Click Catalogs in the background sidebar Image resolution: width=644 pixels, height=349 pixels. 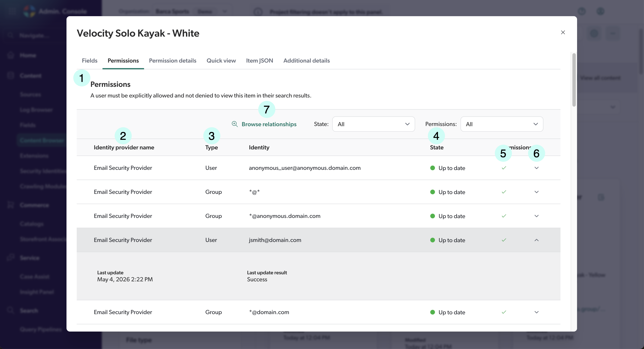point(32,224)
